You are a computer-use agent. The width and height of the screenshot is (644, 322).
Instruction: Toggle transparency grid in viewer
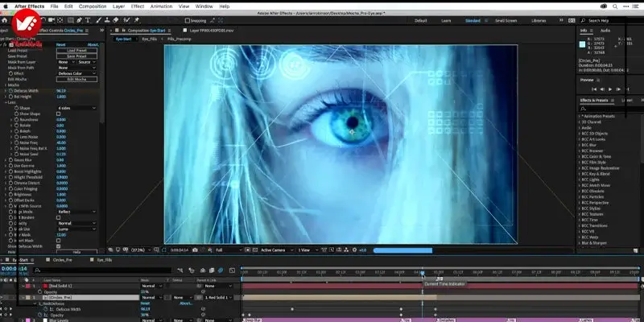point(255,250)
